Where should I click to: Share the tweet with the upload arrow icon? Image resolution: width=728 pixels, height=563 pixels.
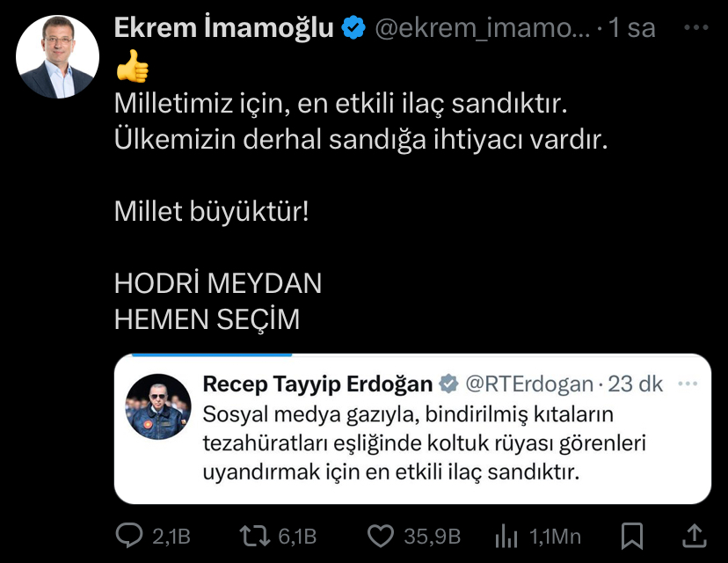click(x=694, y=536)
